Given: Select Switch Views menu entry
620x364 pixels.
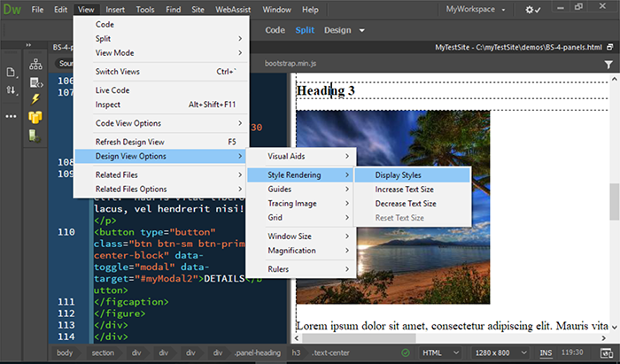Looking at the screenshot, I should point(161,72).
